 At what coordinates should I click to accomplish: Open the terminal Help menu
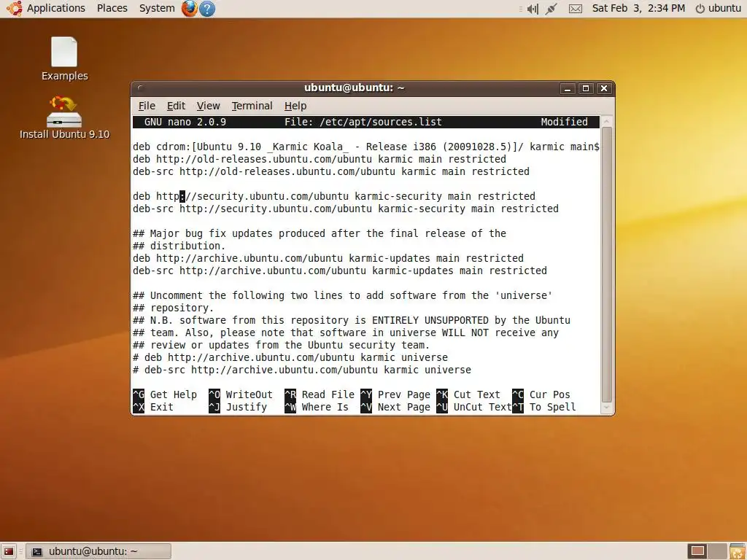[x=295, y=106]
